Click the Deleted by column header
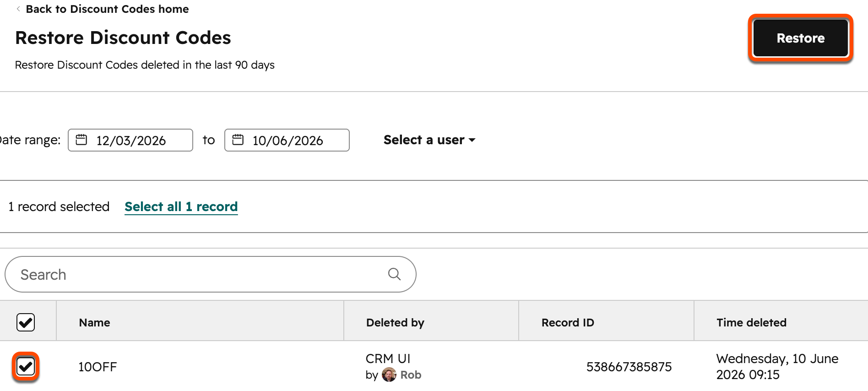The height and width of the screenshot is (391, 868). [395, 322]
